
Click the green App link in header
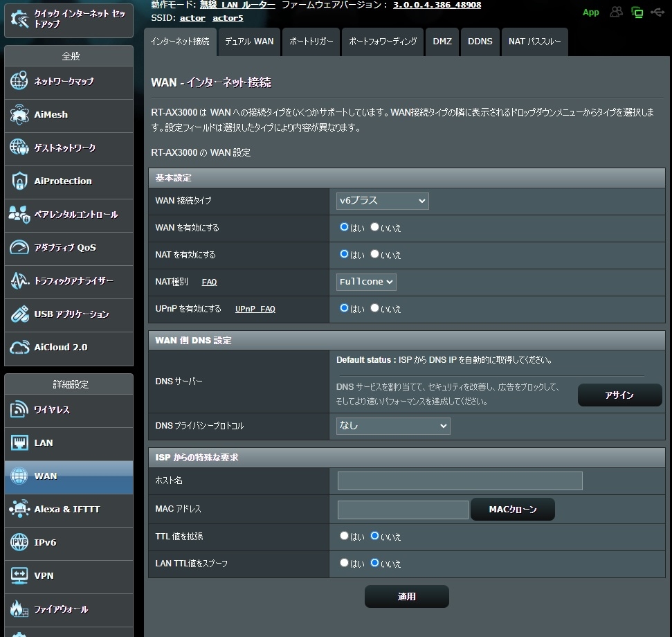590,12
